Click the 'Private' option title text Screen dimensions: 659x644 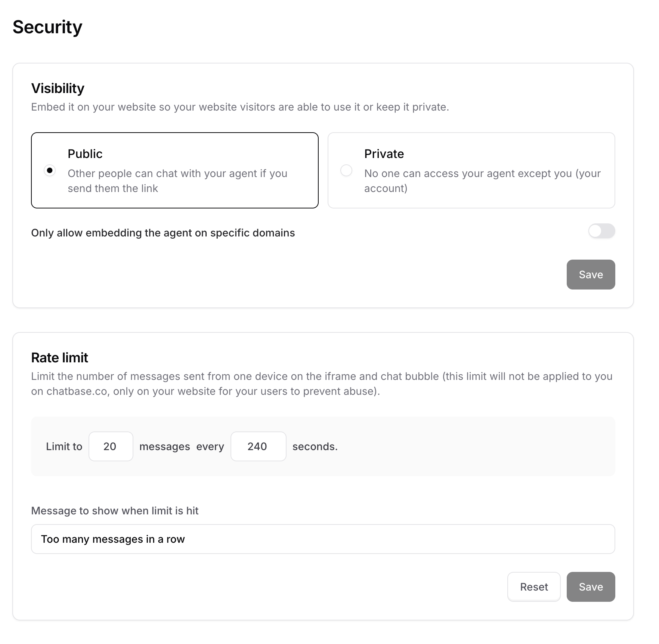[384, 154]
